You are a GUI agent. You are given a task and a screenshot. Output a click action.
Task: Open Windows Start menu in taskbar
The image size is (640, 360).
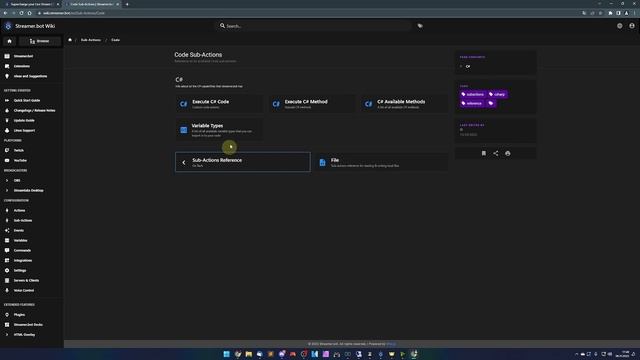pos(227,354)
